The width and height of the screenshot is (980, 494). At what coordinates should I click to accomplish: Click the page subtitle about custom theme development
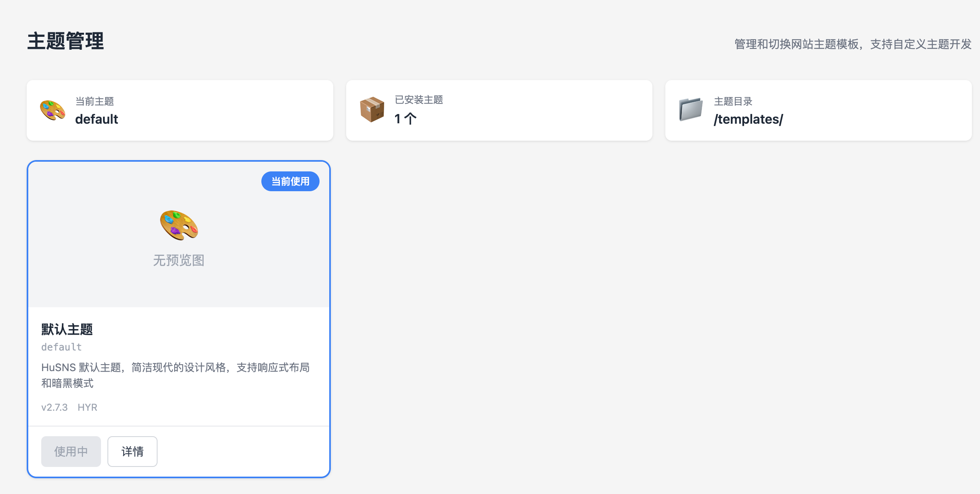[852, 44]
